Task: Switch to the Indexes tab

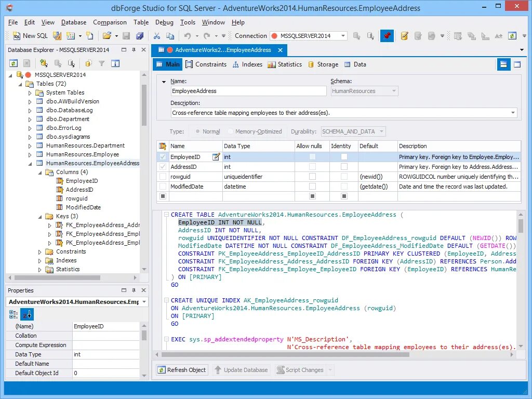Action: coord(247,64)
